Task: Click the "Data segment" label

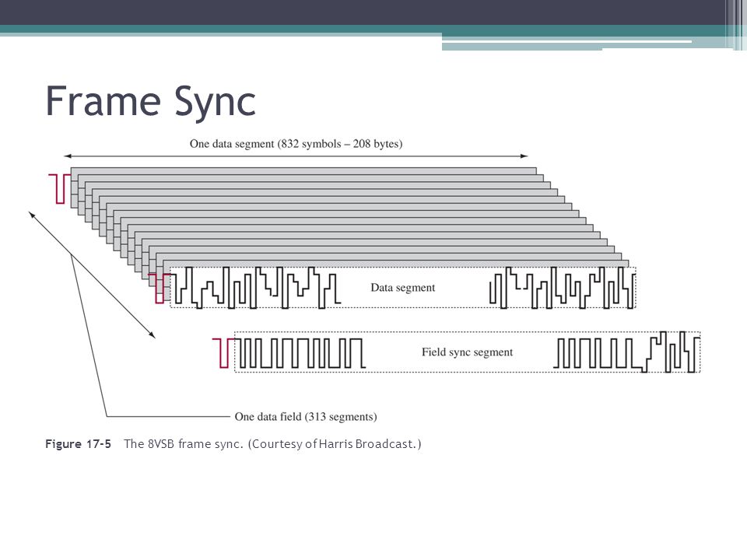Action: pyautogui.click(x=403, y=288)
